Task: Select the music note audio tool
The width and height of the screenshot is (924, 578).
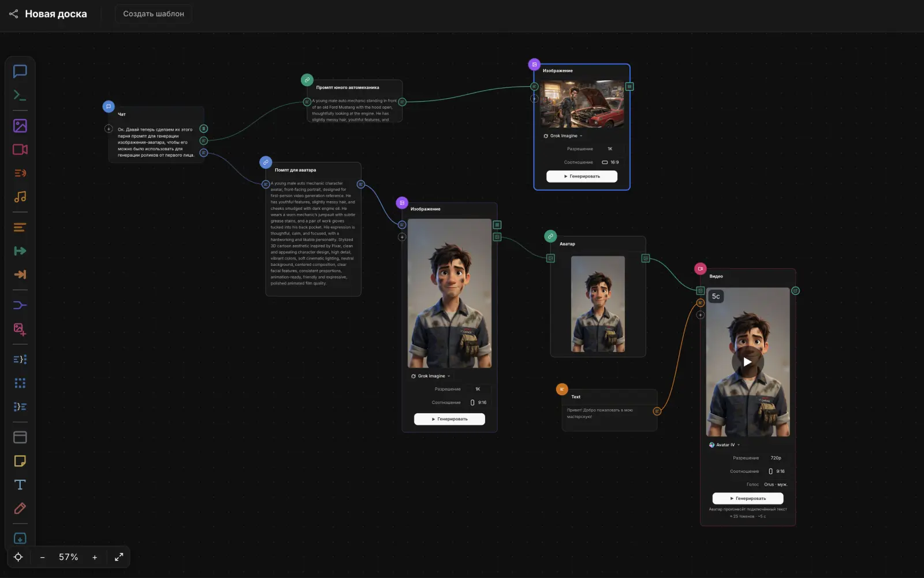Action: point(20,197)
